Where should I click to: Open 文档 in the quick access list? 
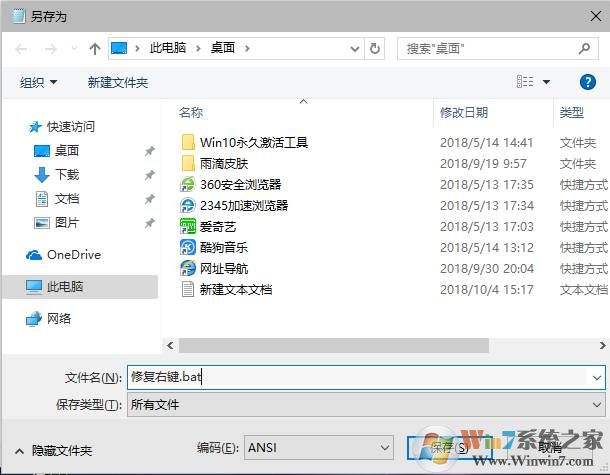(67, 198)
